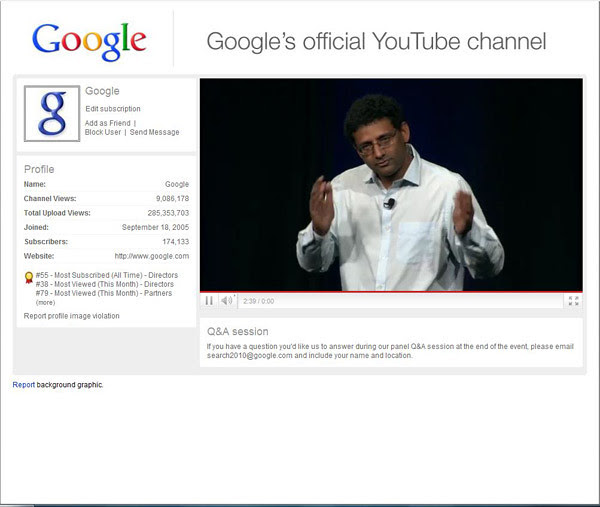Click Report profile image violation
Image resolution: width=600 pixels, height=507 pixels.
(x=72, y=316)
